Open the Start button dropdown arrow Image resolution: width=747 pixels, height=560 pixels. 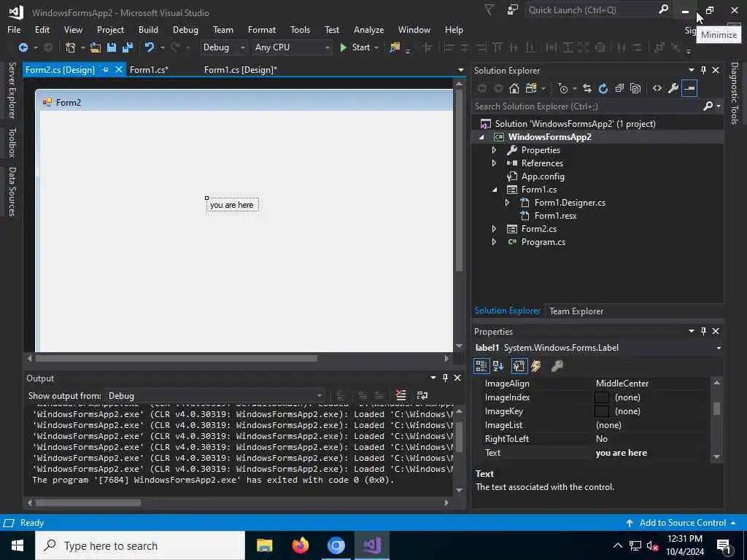tap(376, 47)
